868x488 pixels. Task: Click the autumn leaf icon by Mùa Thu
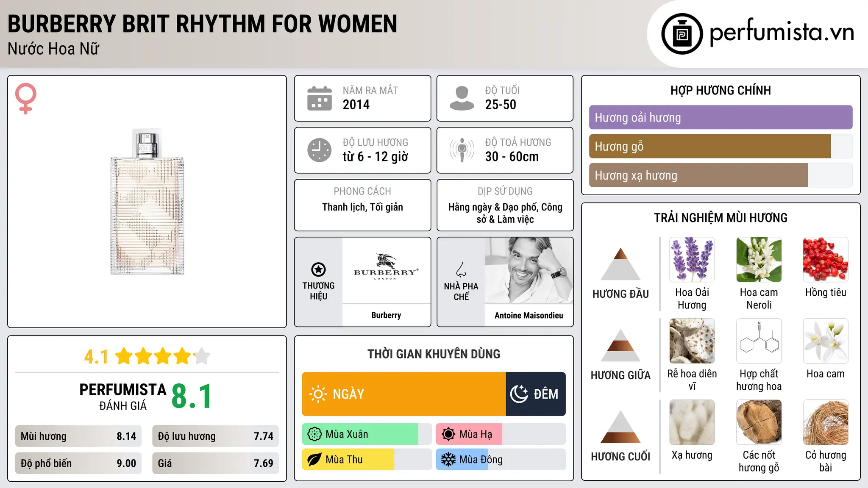314,460
